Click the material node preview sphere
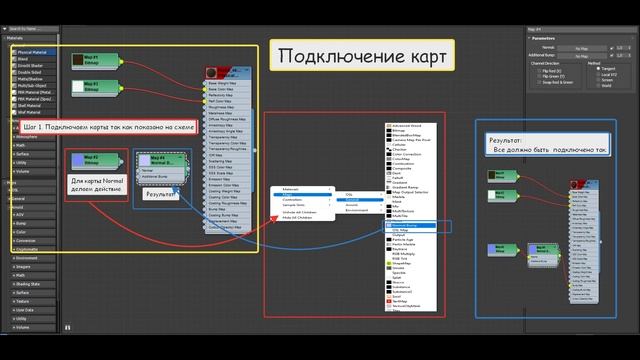The height and width of the screenshot is (360, 640). click(211, 73)
